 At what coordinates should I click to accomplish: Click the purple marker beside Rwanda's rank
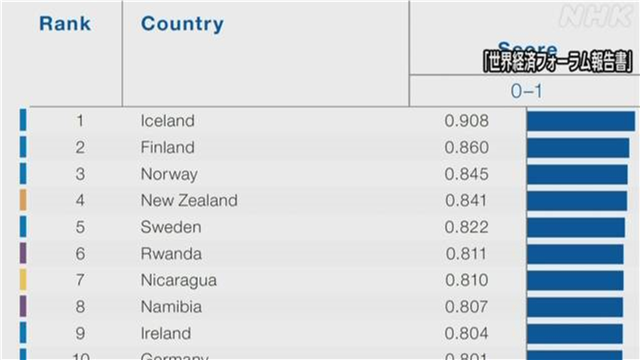click(x=23, y=253)
